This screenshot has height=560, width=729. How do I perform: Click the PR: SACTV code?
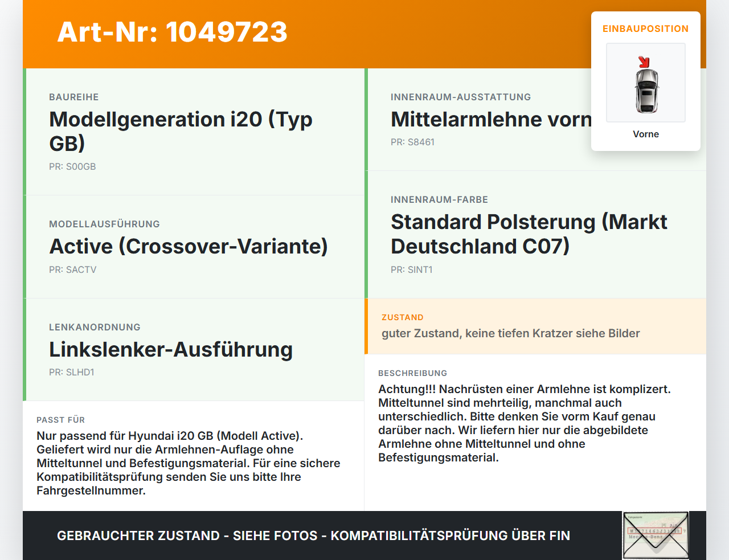(73, 270)
